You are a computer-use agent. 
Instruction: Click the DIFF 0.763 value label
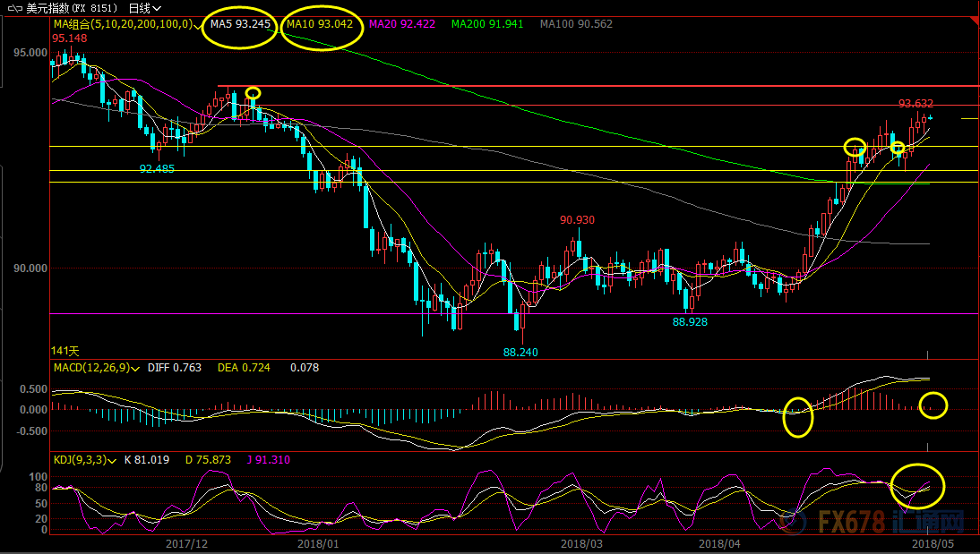pyautogui.click(x=175, y=367)
